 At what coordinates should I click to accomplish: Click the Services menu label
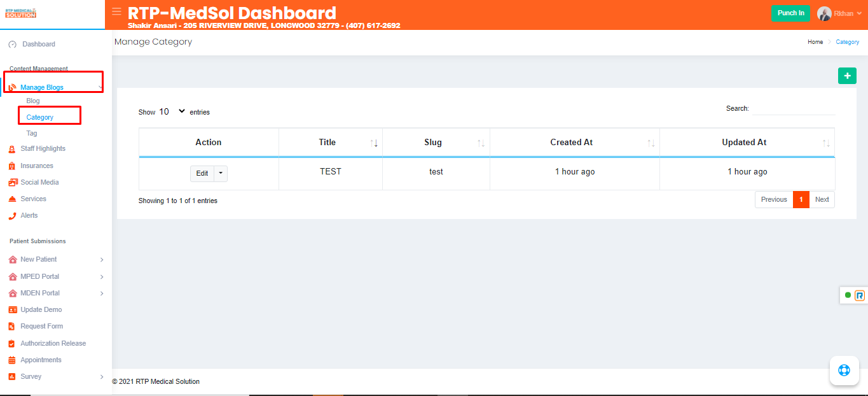33,199
